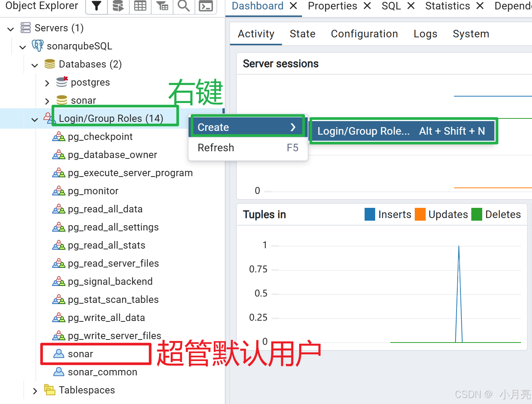Click the sonar login role user icon
This screenshot has width=532, height=404.
tap(59, 353)
